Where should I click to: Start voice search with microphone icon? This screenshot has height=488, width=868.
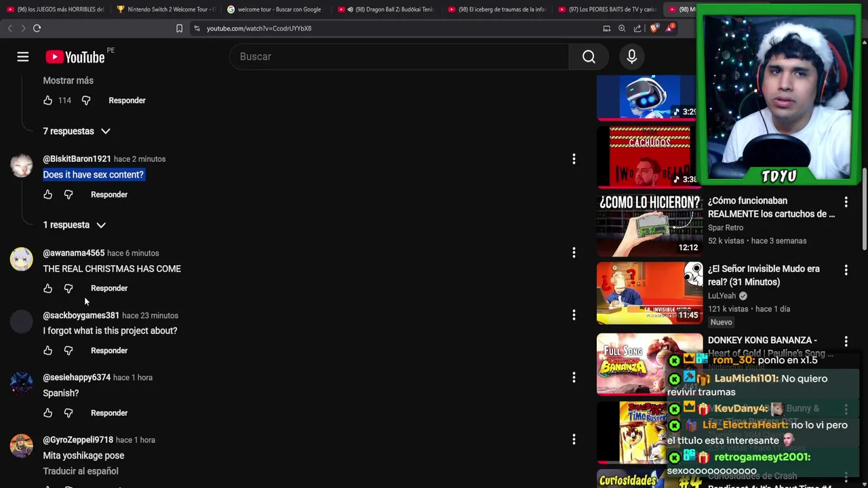tap(631, 57)
